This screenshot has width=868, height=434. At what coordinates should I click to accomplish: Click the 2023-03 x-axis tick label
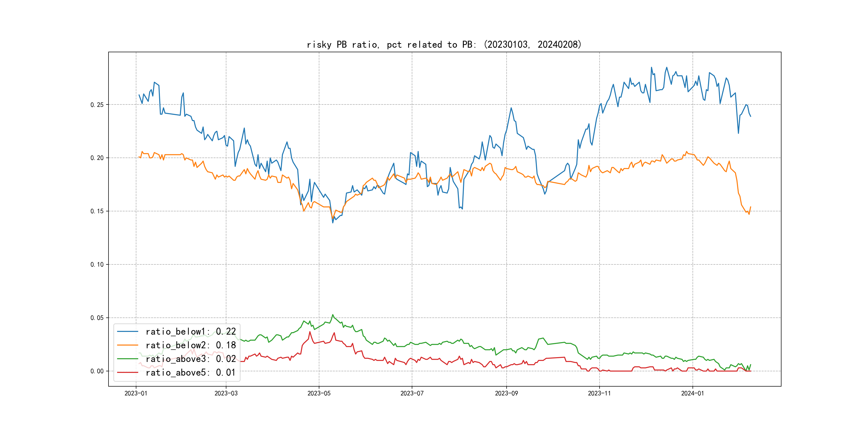(226, 393)
